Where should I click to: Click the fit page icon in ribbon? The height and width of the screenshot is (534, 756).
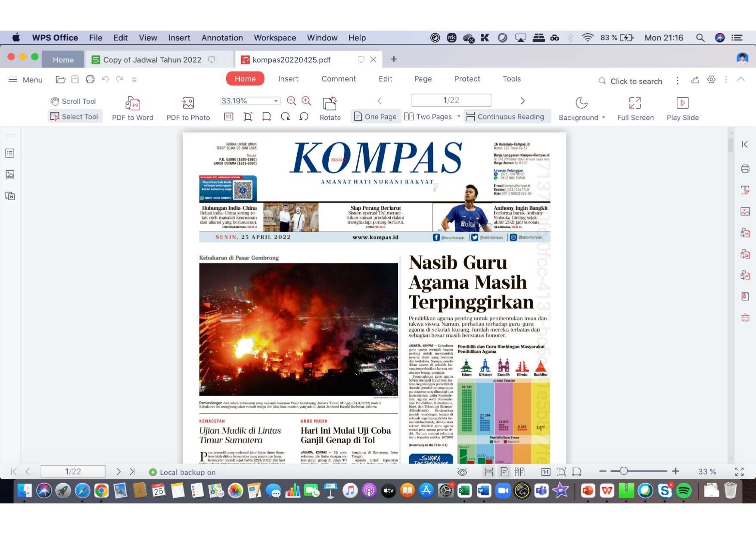(x=248, y=117)
